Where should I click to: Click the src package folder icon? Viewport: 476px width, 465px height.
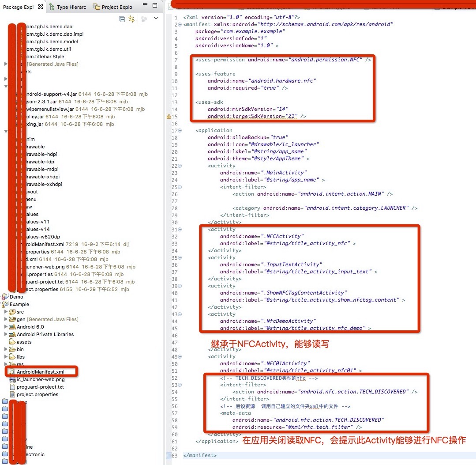[12, 311]
